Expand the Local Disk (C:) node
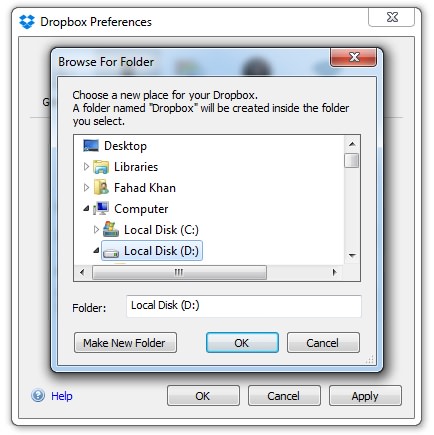This screenshot has width=434, height=435. coord(96,229)
